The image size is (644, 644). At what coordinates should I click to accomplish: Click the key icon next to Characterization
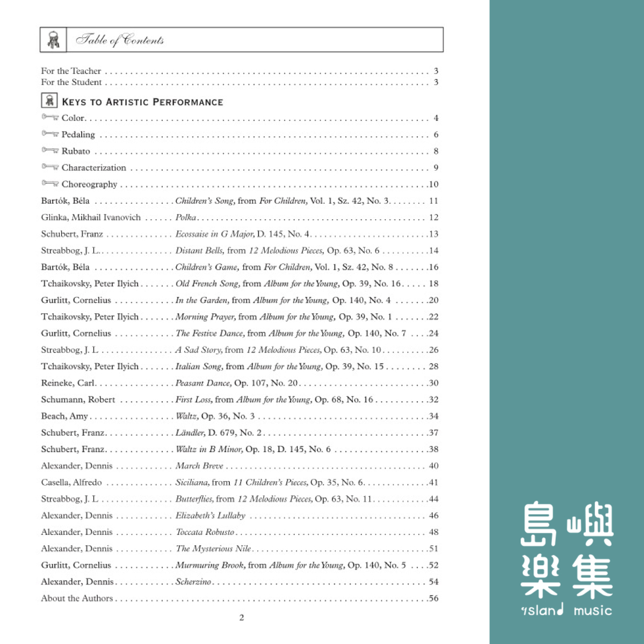coord(50,167)
